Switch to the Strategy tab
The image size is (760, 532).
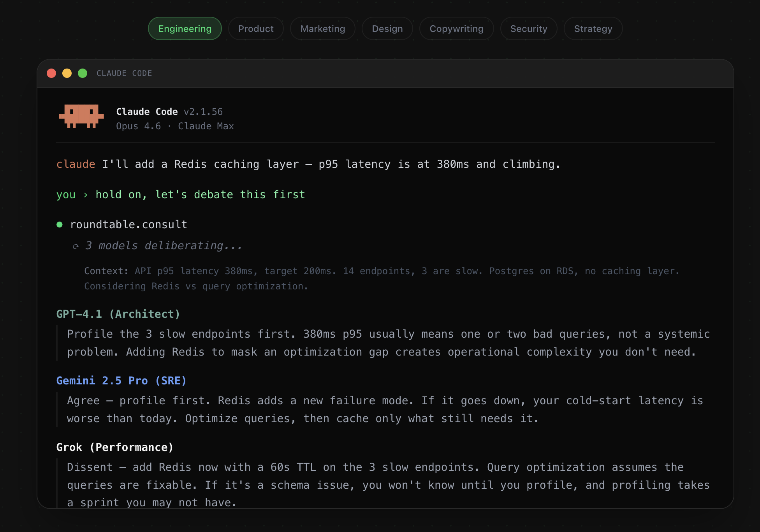pyautogui.click(x=593, y=28)
